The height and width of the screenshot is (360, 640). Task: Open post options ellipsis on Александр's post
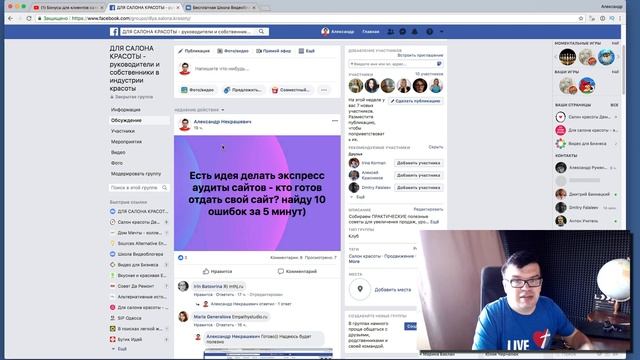[335, 121]
